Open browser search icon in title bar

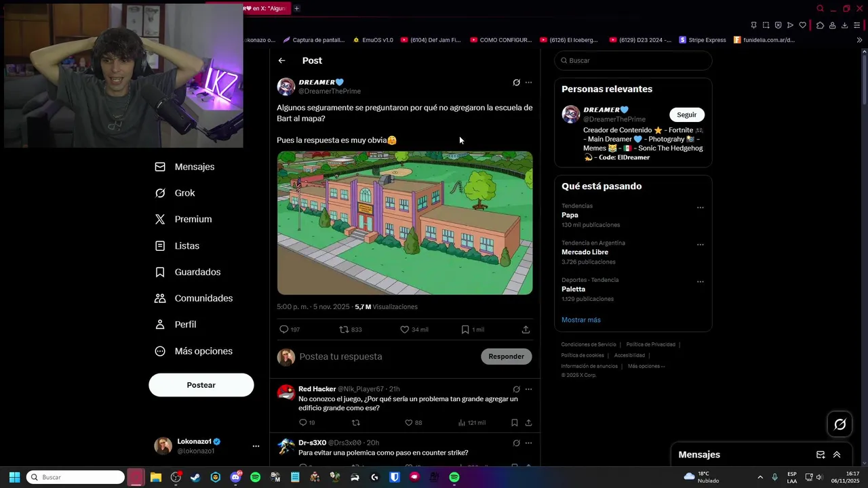coord(820,8)
